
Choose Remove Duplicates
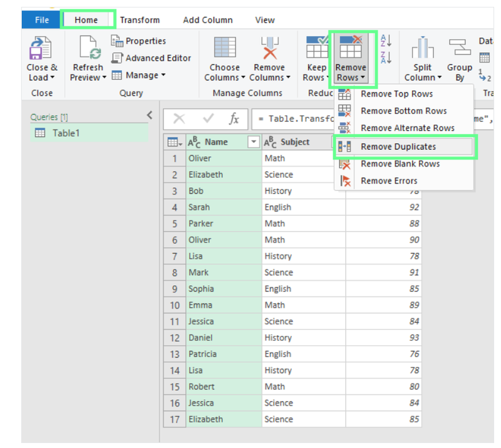point(404,147)
